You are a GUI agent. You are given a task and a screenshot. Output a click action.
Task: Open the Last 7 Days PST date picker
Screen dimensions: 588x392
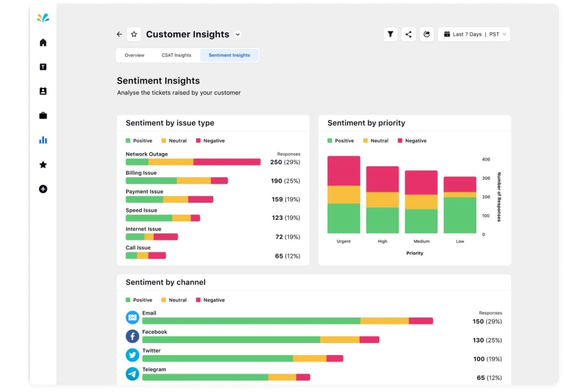point(474,34)
